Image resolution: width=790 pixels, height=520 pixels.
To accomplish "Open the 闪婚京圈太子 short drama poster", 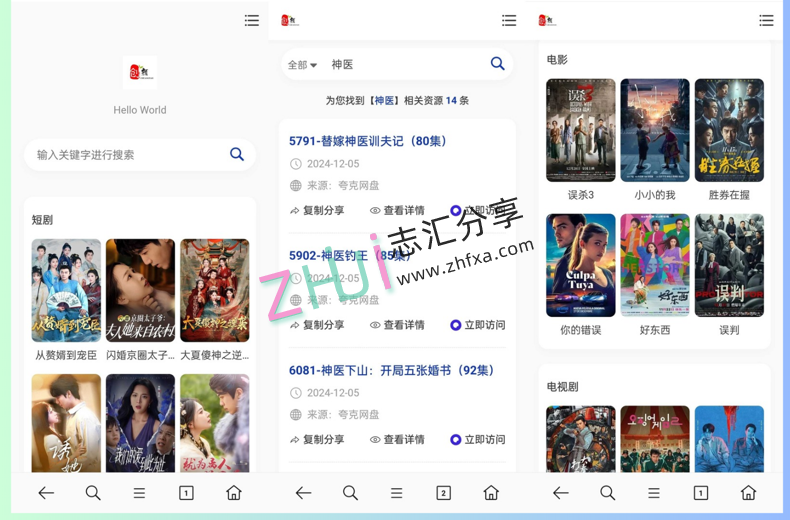I will tap(140, 290).
